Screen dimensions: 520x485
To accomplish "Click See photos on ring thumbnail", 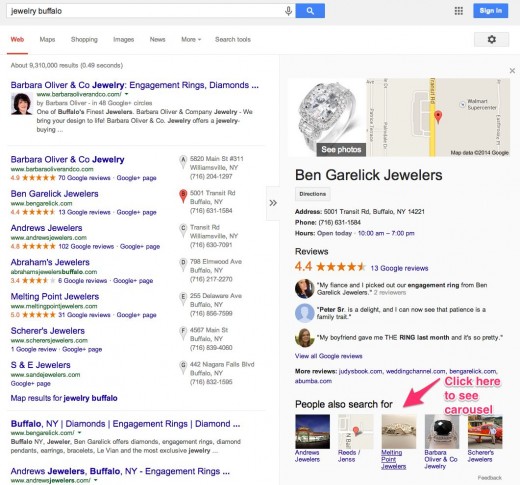I will 341,149.
